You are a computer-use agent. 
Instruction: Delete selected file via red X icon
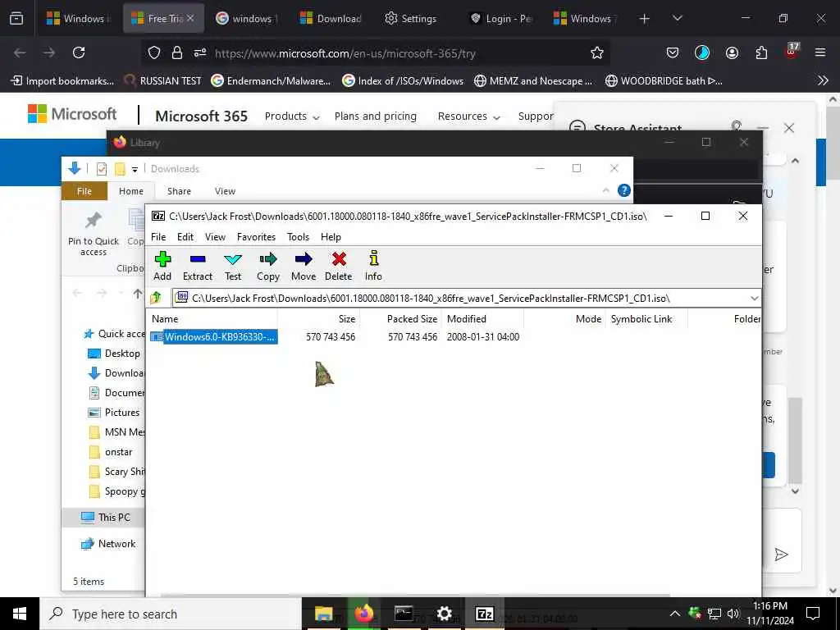click(339, 267)
